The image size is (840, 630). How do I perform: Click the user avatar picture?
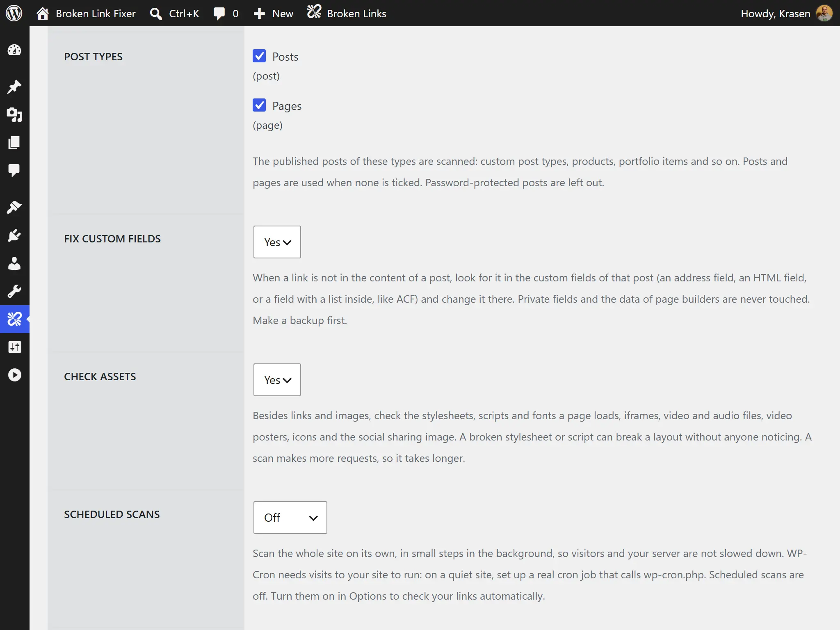tap(824, 13)
